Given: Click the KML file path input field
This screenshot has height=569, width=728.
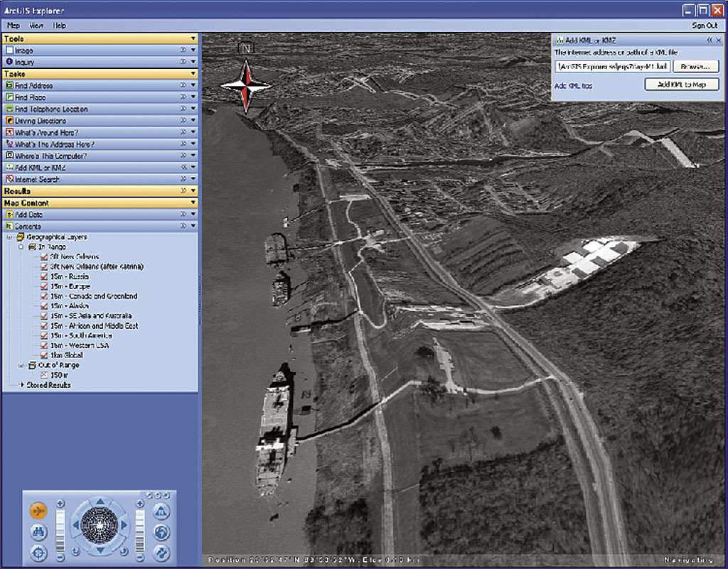Looking at the screenshot, I should coord(612,67).
